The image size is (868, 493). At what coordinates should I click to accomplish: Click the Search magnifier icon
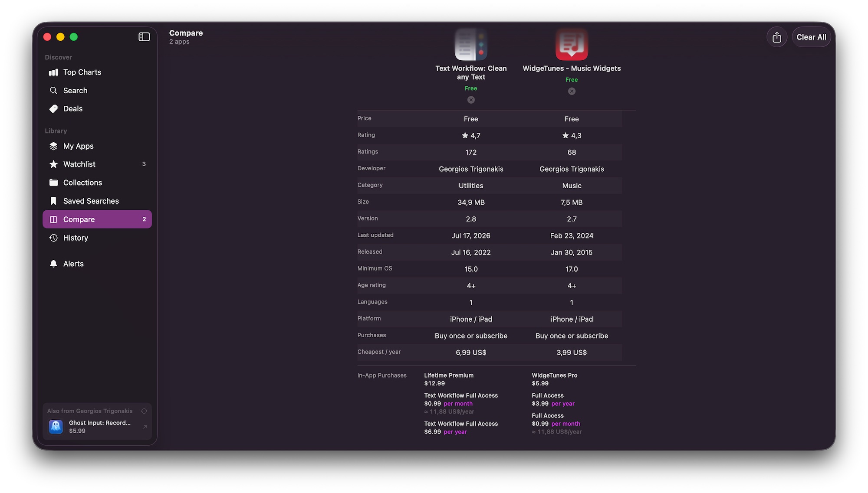(53, 91)
